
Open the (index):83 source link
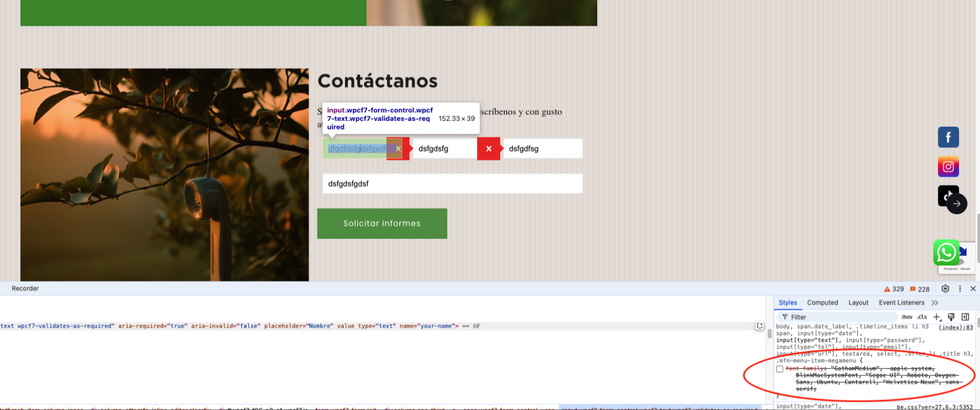pyautogui.click(x=956, y=327)
